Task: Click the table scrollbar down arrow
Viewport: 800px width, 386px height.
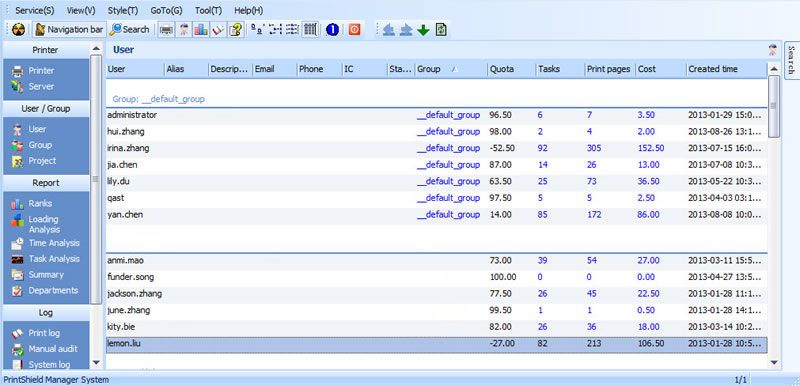Action: (773, 363)
